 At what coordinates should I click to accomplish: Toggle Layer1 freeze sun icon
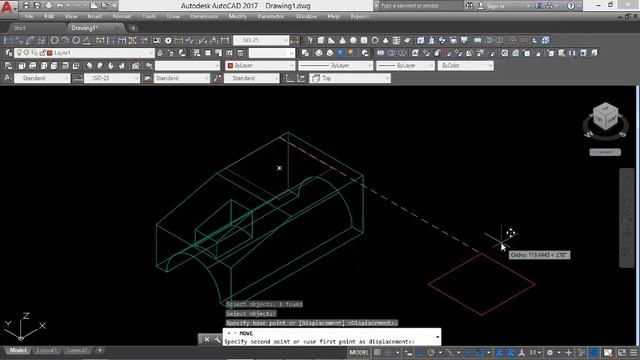click(x=27, y=53)
